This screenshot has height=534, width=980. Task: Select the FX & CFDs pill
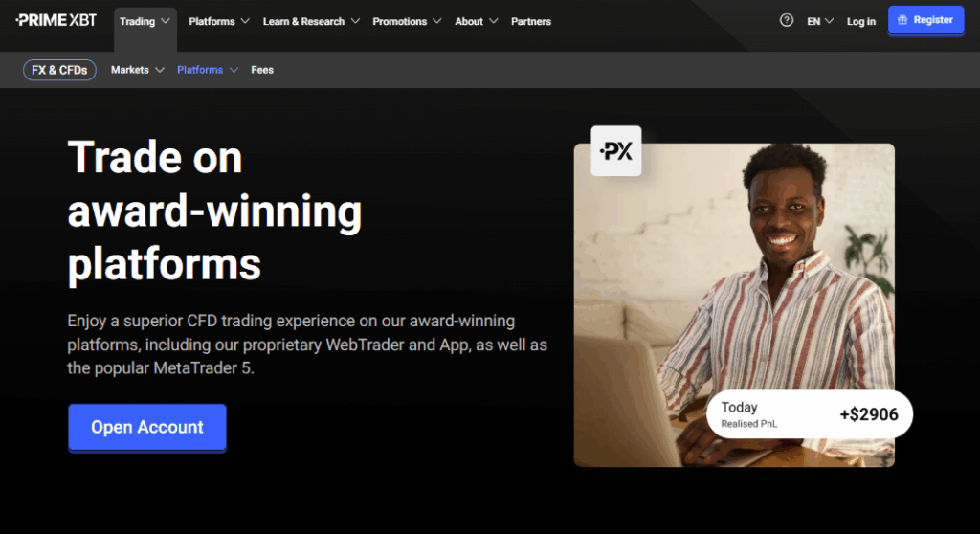pyautogui.click(x=59, y=70)
